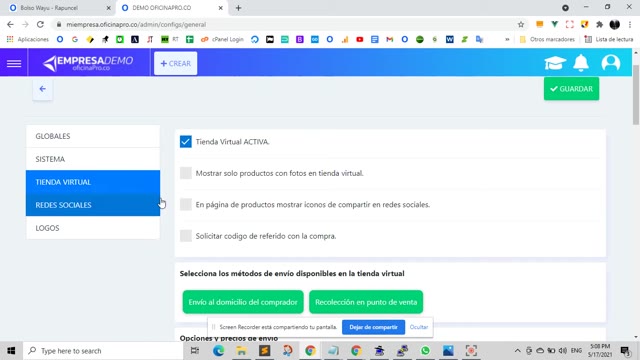Enable iconos de compartir en redes sociales checkbox
The height and width of the screenshot is (360, 640).
(186, 204)
